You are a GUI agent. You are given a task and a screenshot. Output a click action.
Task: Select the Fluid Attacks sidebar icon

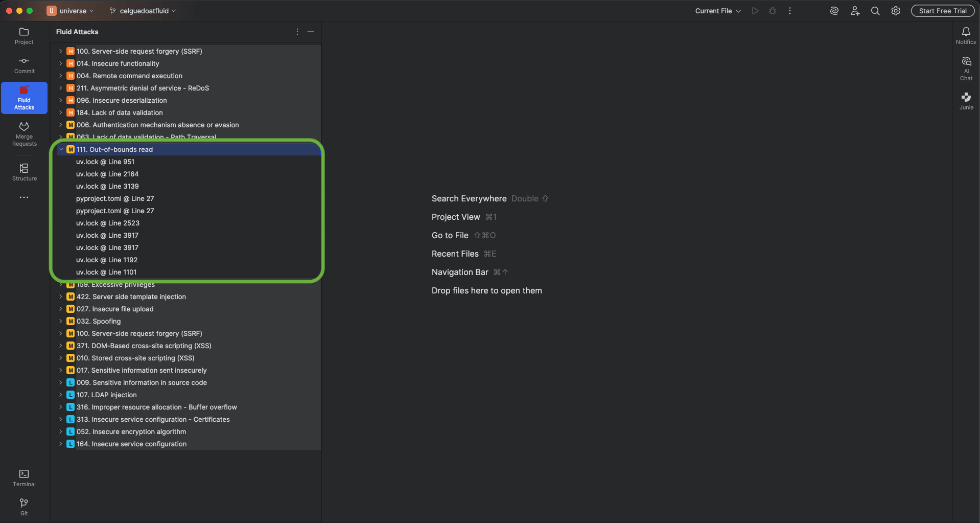24,98
